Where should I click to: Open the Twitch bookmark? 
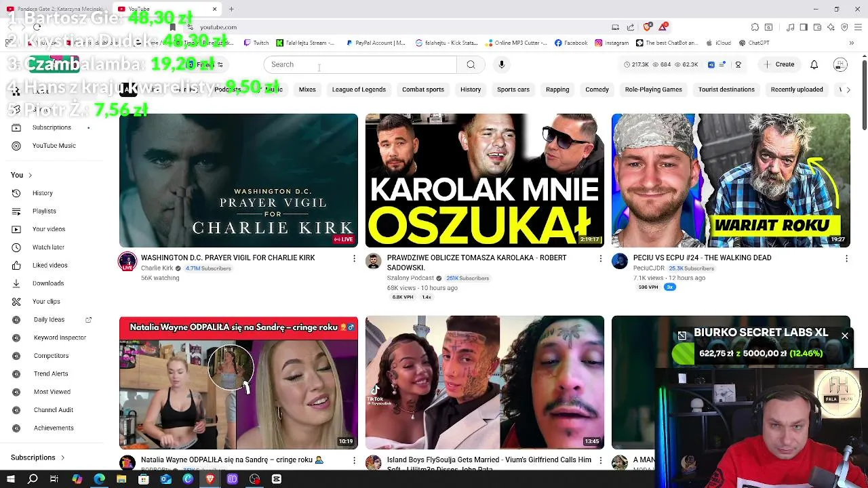[256, 43]
